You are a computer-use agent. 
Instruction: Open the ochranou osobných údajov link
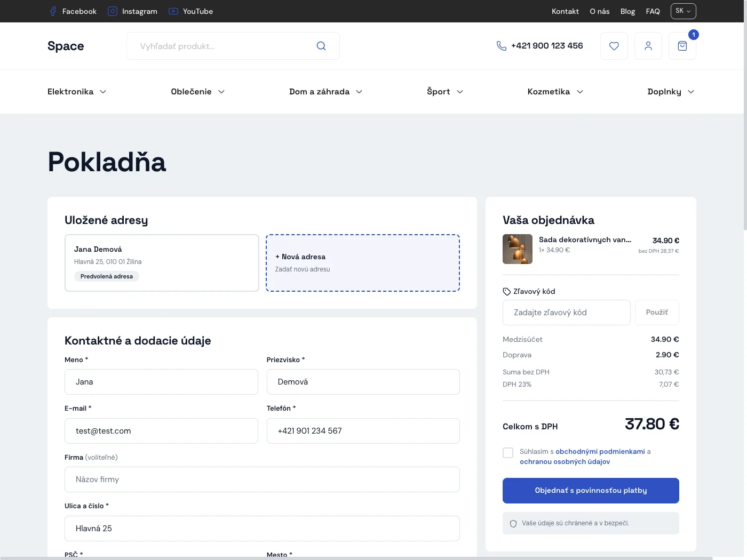coord(565,462)
